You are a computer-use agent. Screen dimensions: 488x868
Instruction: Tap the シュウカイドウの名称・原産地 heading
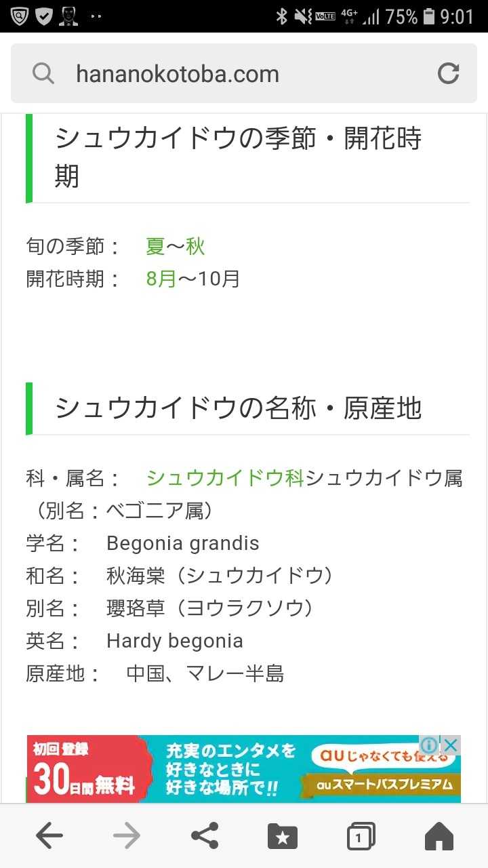(239, 408)
